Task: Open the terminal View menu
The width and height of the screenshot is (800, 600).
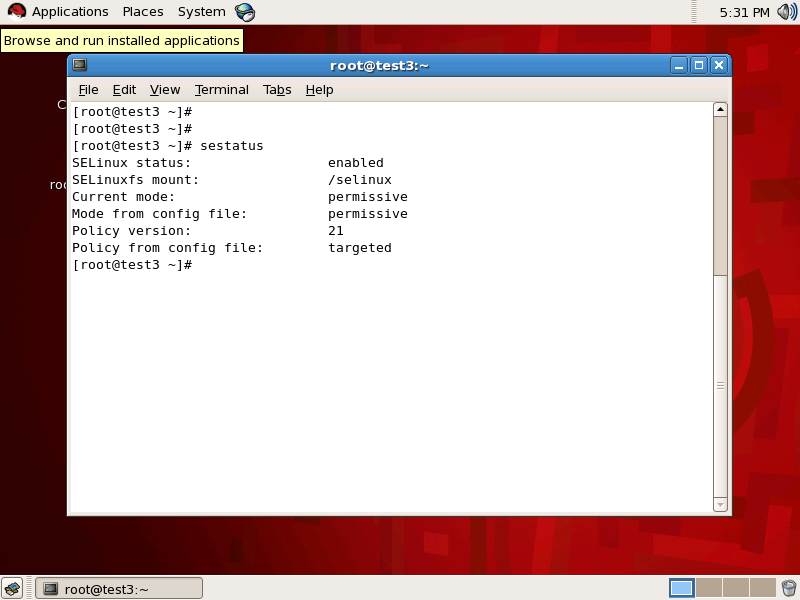Action: coord(165,90)
